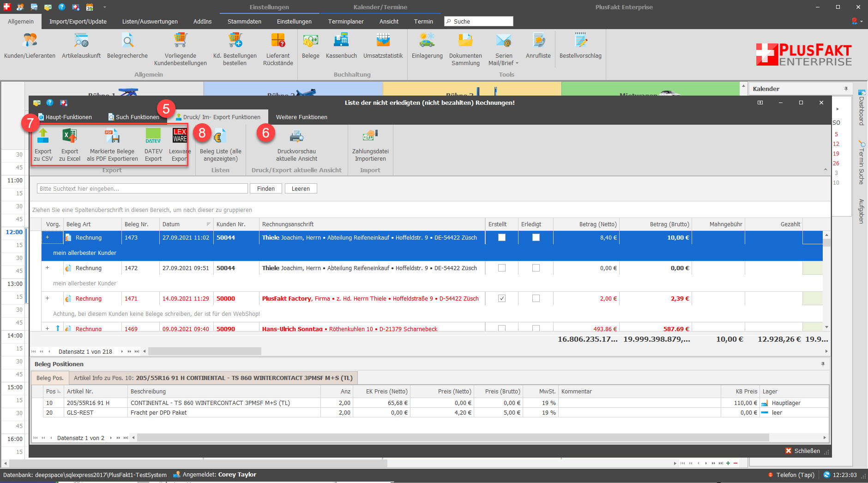Expand the Kalender side panel arrow

click(x=838, y=109)
